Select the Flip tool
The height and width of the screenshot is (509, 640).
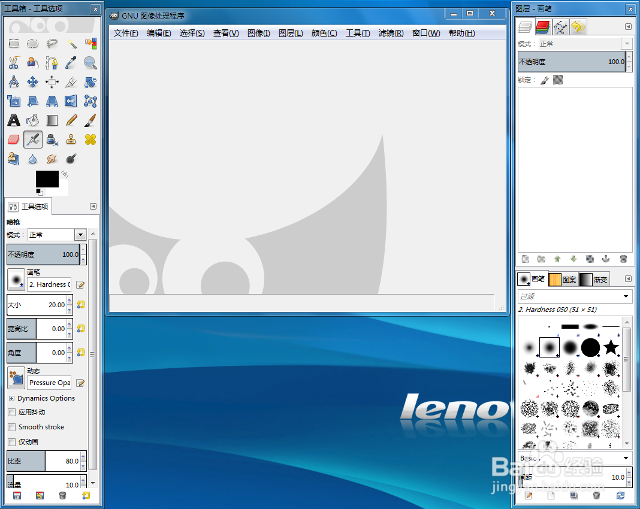71,101
